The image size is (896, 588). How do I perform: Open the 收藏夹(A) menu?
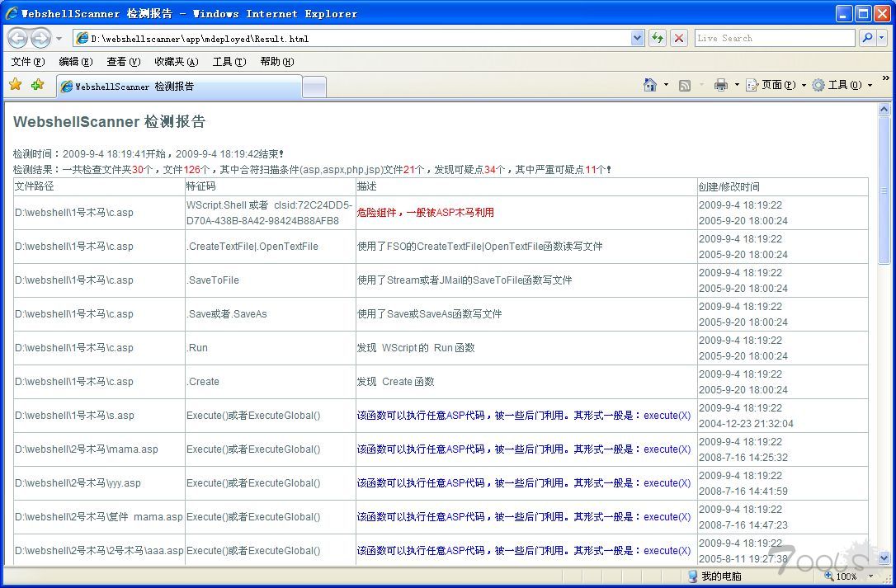177,62
